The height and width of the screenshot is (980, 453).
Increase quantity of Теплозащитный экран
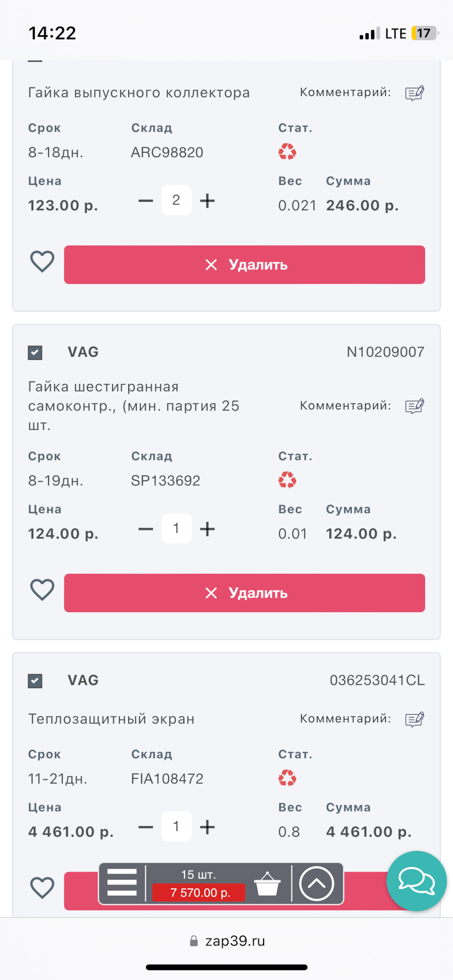[207, 827]
